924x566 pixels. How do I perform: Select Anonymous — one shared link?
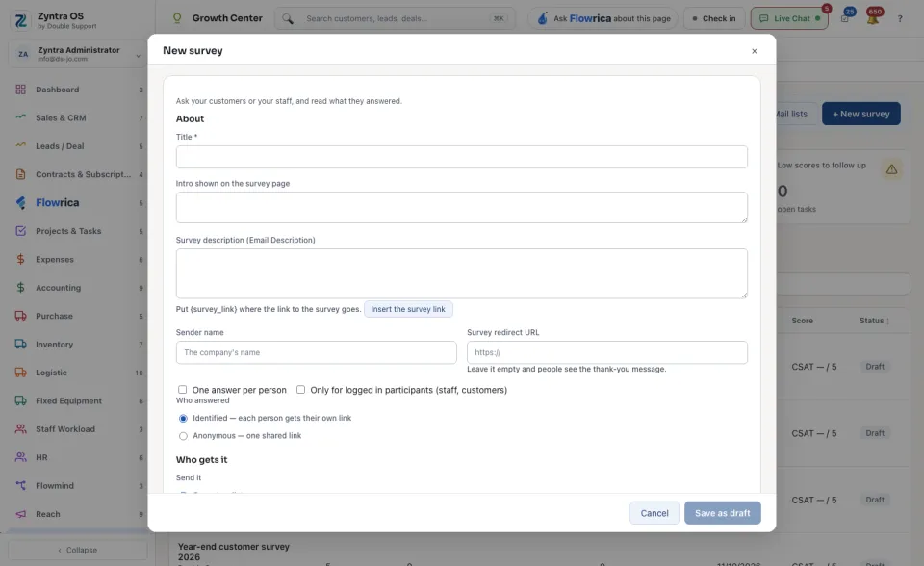coord(183,436)
